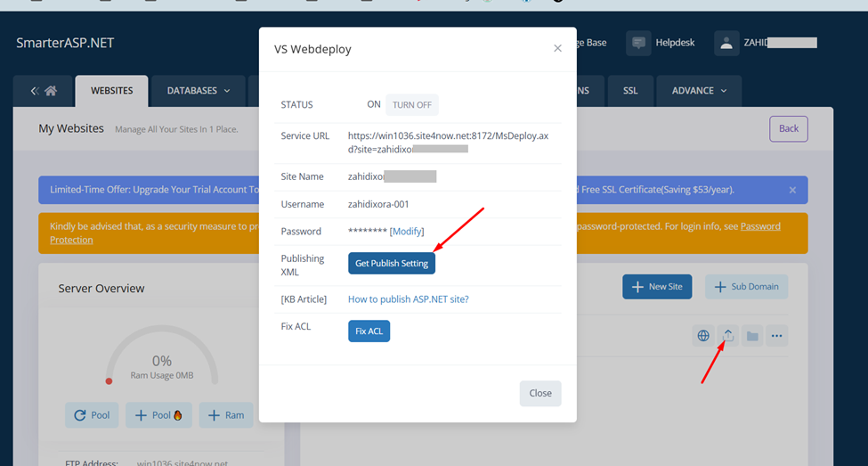Close the VS Webdeploy dialog with X
Viewport: 868px width, 466px height.
click(x=557, y=48)
